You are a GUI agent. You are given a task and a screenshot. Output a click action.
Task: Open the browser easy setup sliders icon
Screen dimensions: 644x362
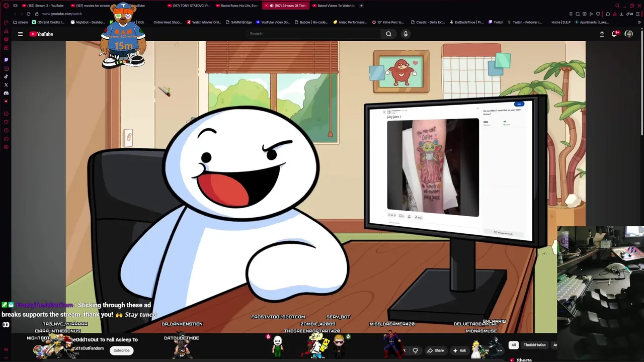click(x=639, y=14)
